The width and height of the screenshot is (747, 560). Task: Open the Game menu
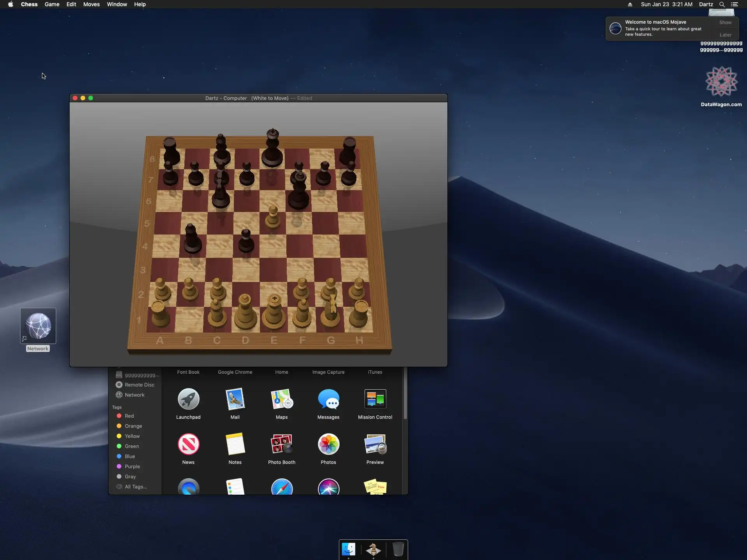pyautogui.click(x=52, y=4)
